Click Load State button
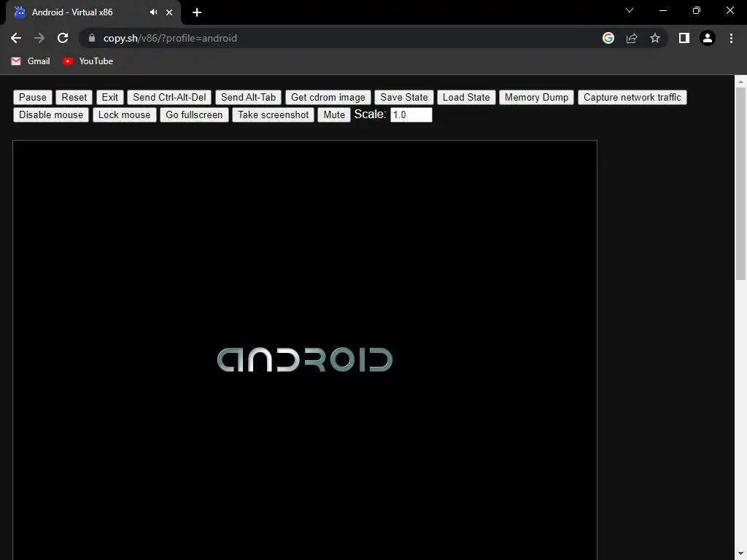Viewport: 747px width, 560px height. tap(466, 97)
